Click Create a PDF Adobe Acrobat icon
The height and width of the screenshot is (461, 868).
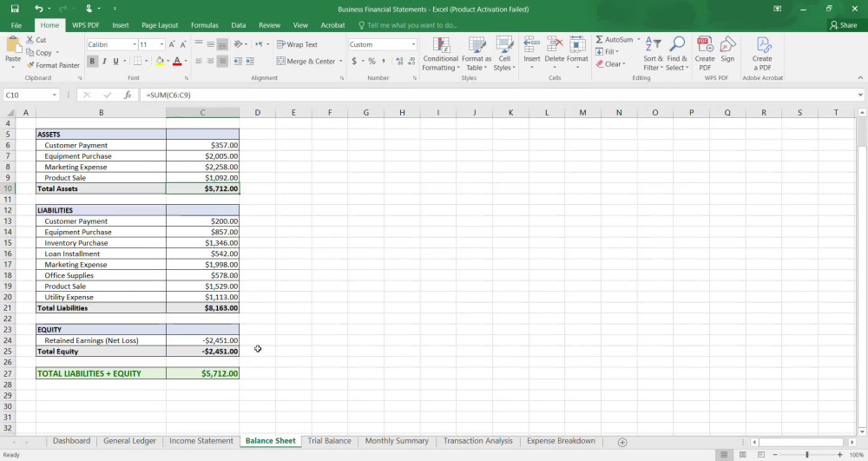(x=762, y=45)
